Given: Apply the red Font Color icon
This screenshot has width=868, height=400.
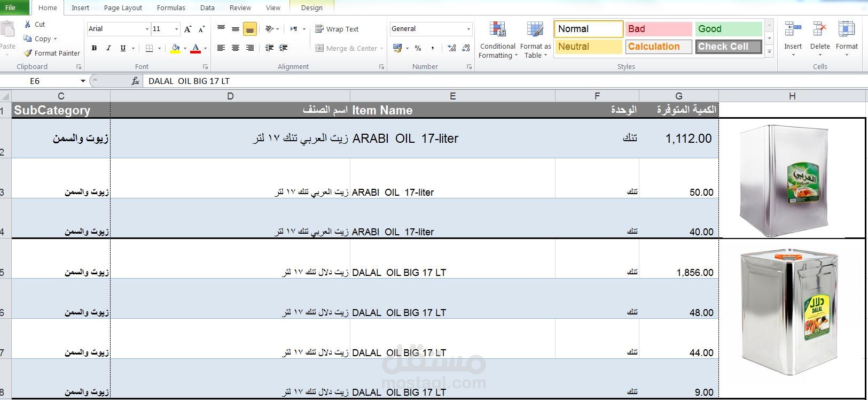Looking at the screenshot, I should tap(196, 48).
